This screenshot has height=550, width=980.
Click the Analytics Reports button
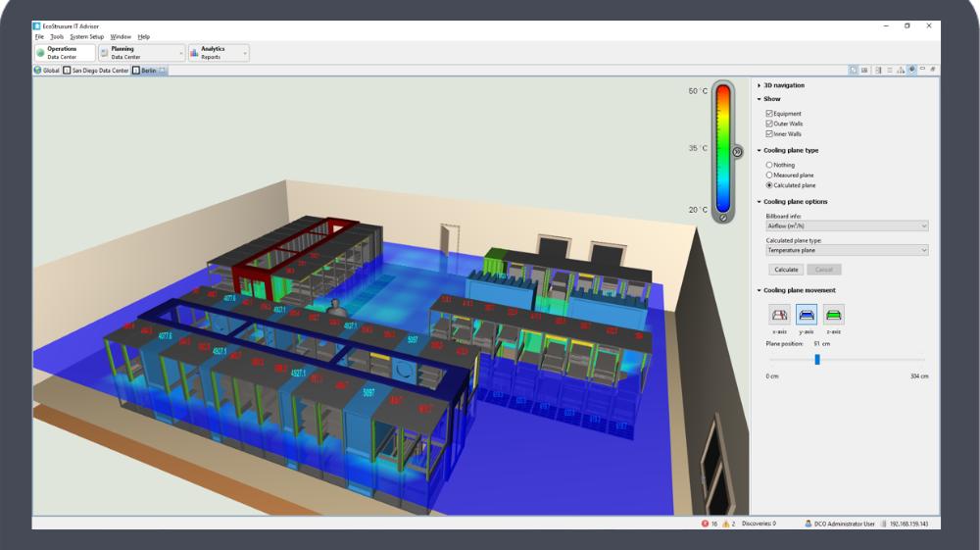click(x=219, y=53)
